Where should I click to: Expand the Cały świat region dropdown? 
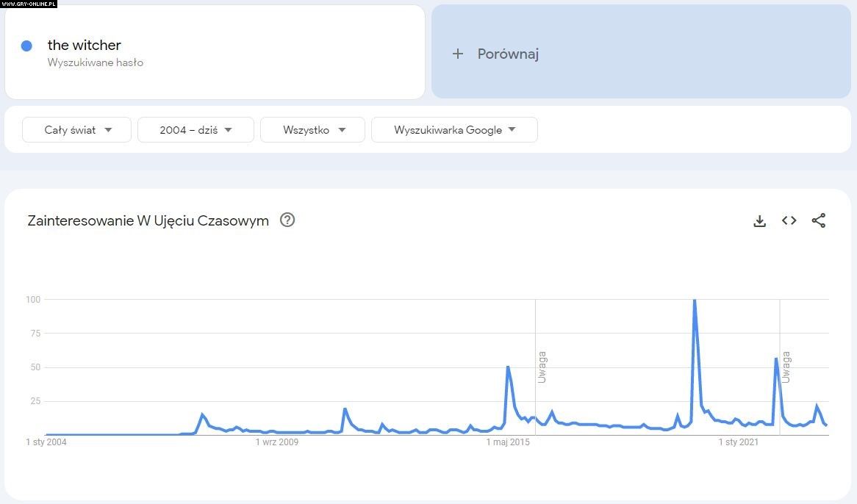pyautogui.click(x=77, y=130)
